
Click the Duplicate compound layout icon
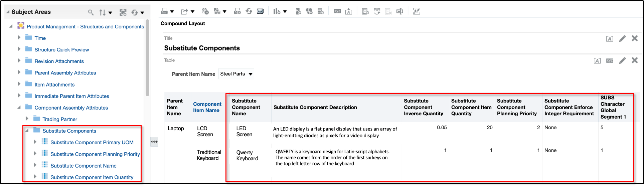pos(377,11)
